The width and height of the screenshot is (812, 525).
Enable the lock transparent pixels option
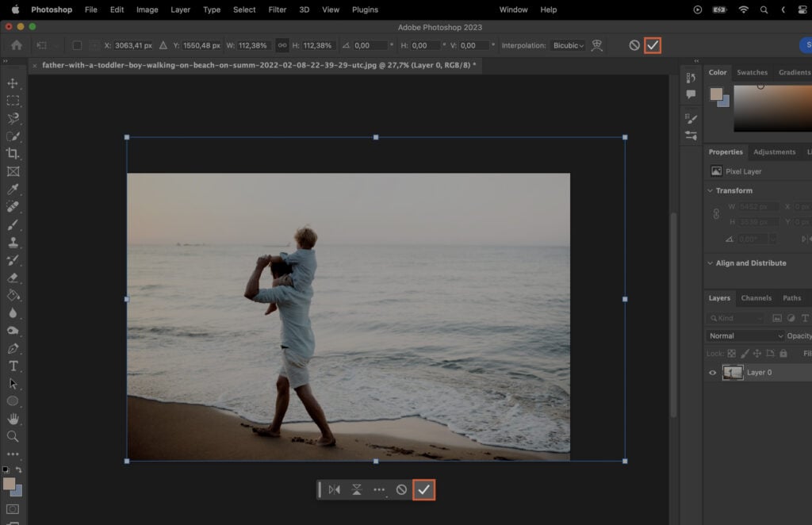pos(732,354)
